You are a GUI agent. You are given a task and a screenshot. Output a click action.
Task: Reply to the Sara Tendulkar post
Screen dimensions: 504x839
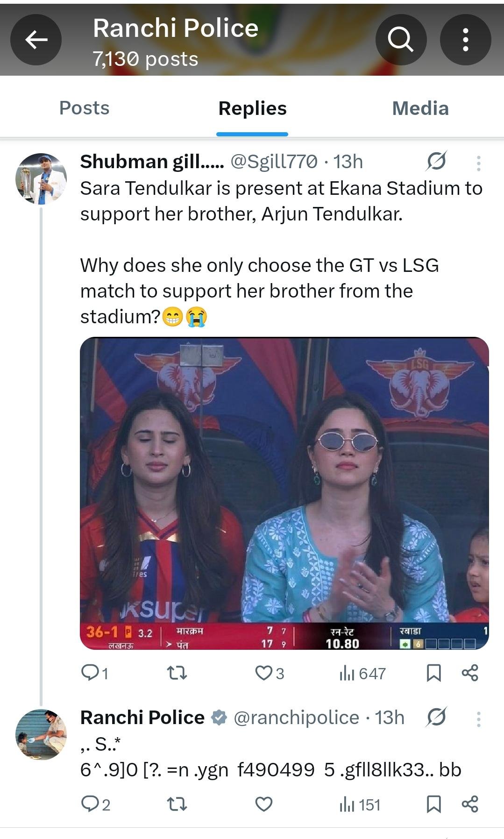pos(89,673)
